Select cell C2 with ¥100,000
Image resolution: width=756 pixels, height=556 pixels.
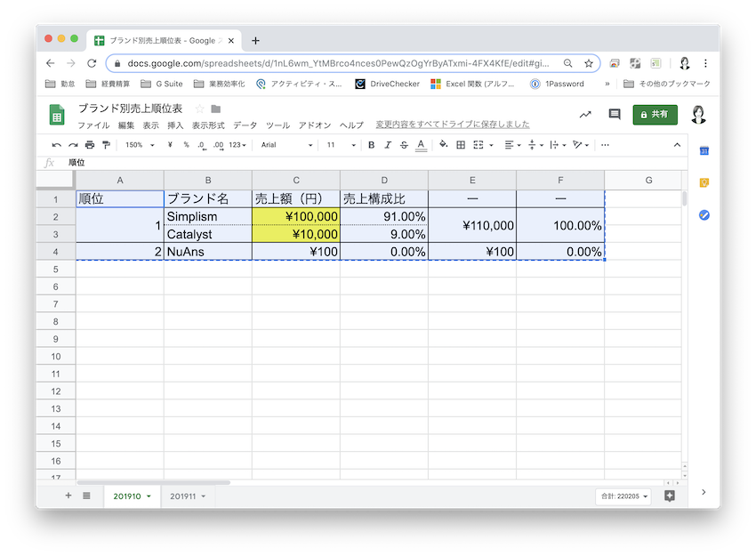pos(296,216)
